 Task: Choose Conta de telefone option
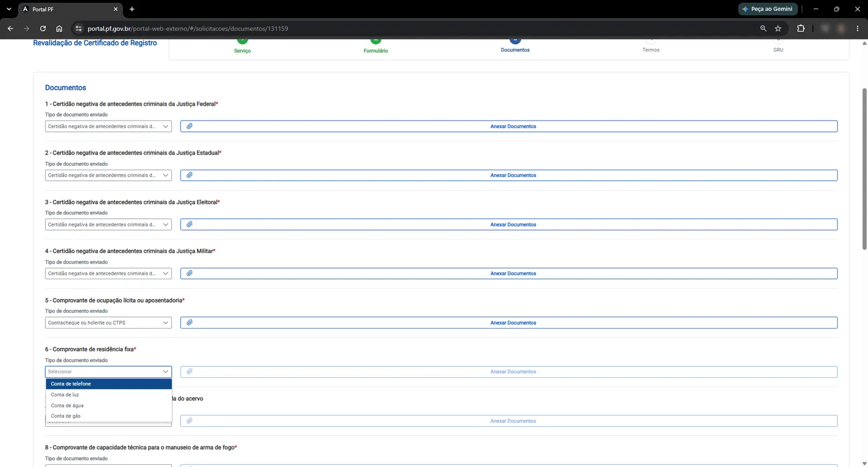tap(108, 384)
